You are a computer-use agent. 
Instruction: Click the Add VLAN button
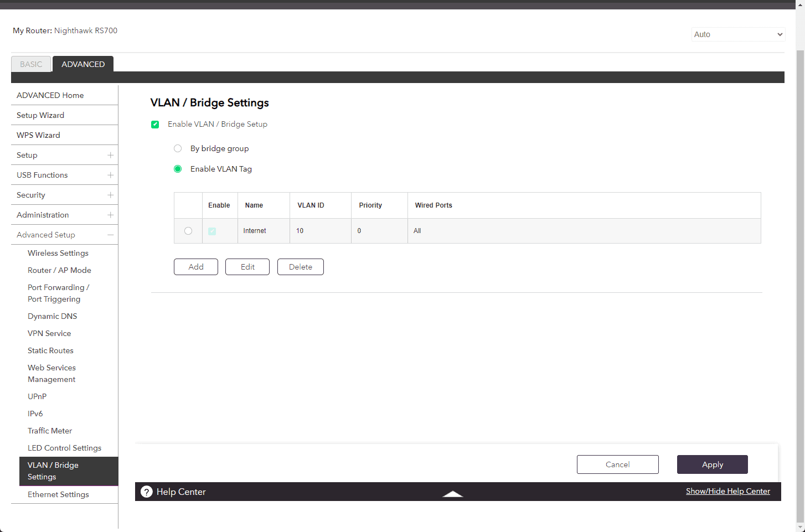click(x=196, y=267)
